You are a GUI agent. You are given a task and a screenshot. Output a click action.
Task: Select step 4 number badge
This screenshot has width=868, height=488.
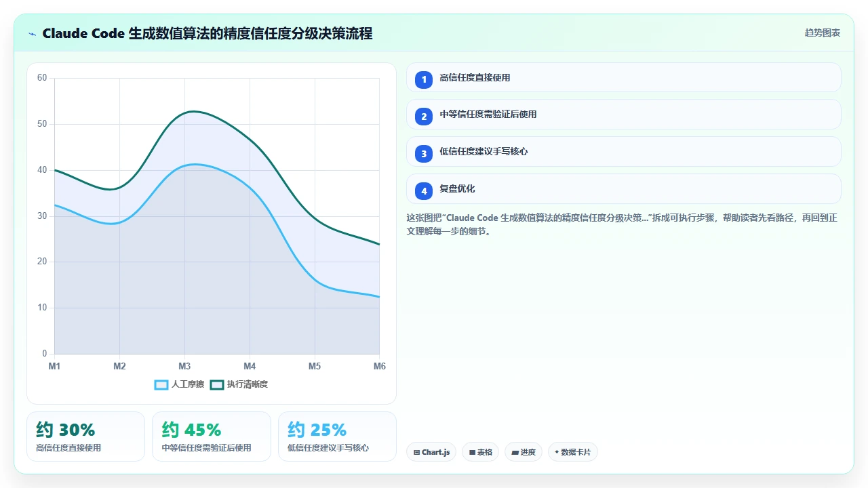click(x=424, y=190)
